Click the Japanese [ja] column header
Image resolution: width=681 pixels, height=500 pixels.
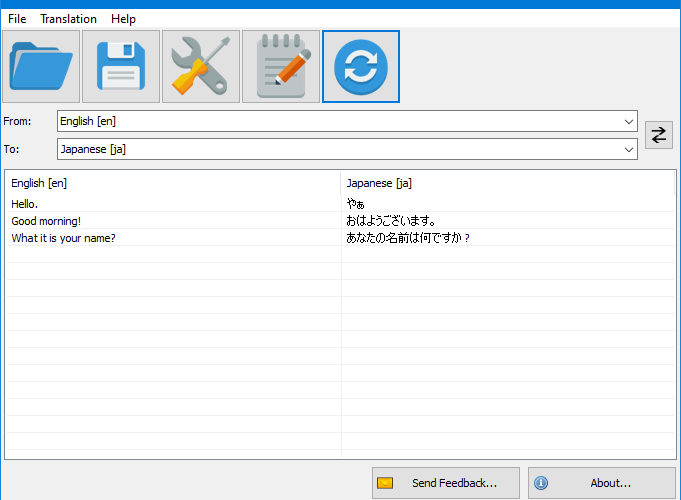(x=508, y=183)
